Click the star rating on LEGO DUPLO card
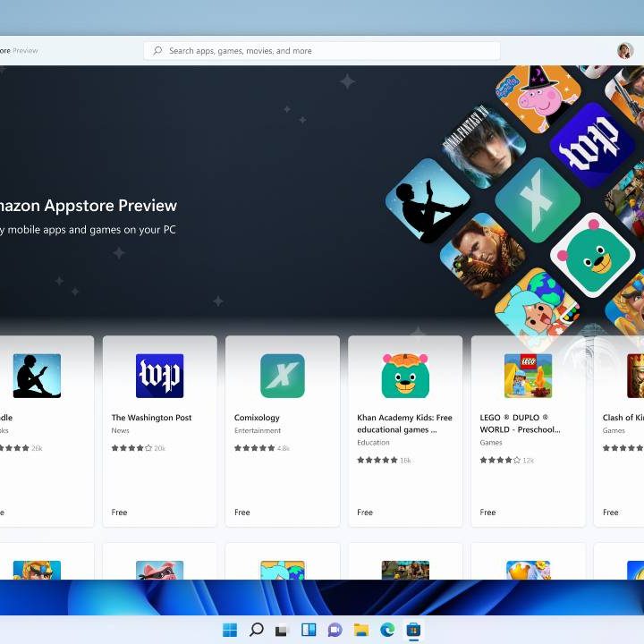 click(x=500, y=460)
